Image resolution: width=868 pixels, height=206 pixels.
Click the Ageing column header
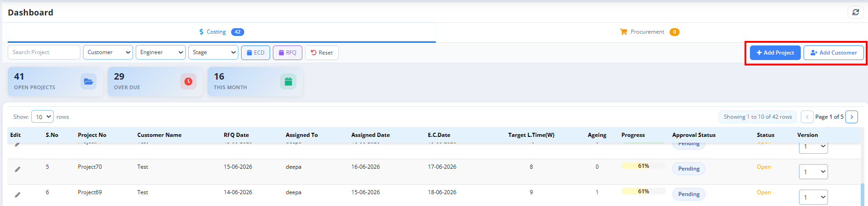(597, 135)
